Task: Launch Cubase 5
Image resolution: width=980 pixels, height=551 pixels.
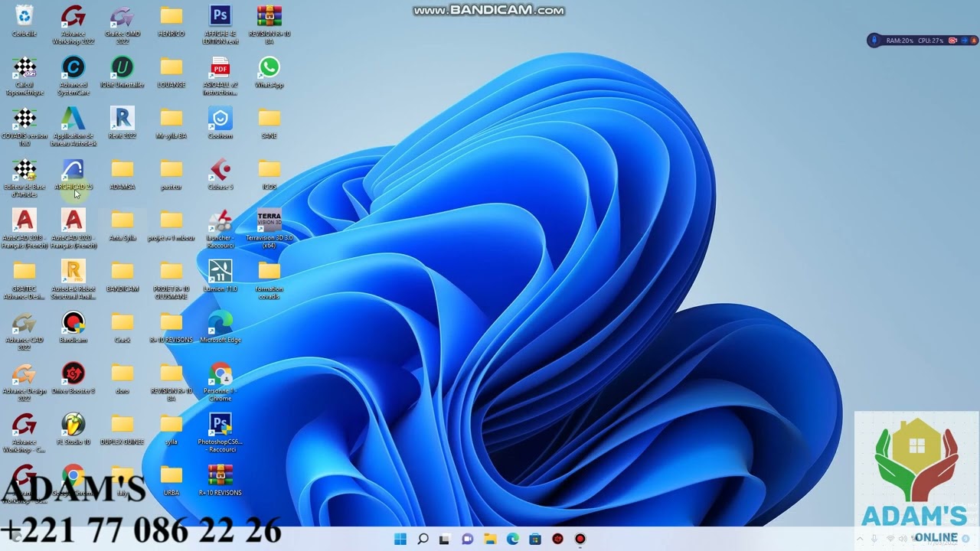Action: tap(220, 175)
